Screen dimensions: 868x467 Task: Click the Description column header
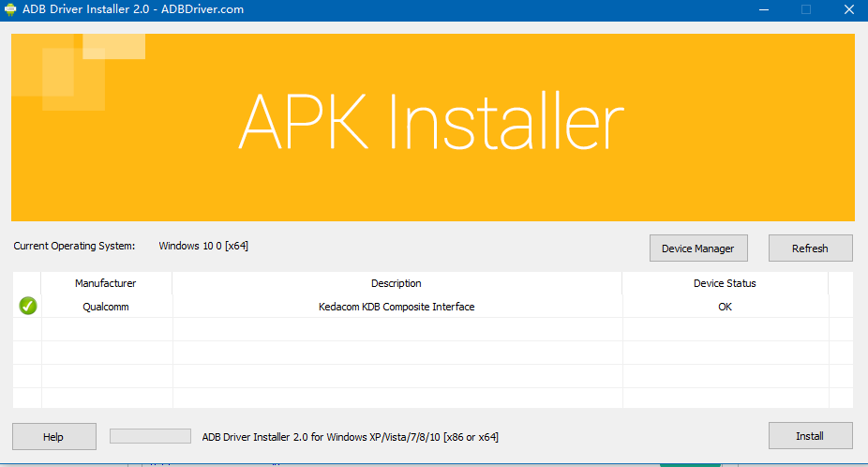click(x=397, y=283)
